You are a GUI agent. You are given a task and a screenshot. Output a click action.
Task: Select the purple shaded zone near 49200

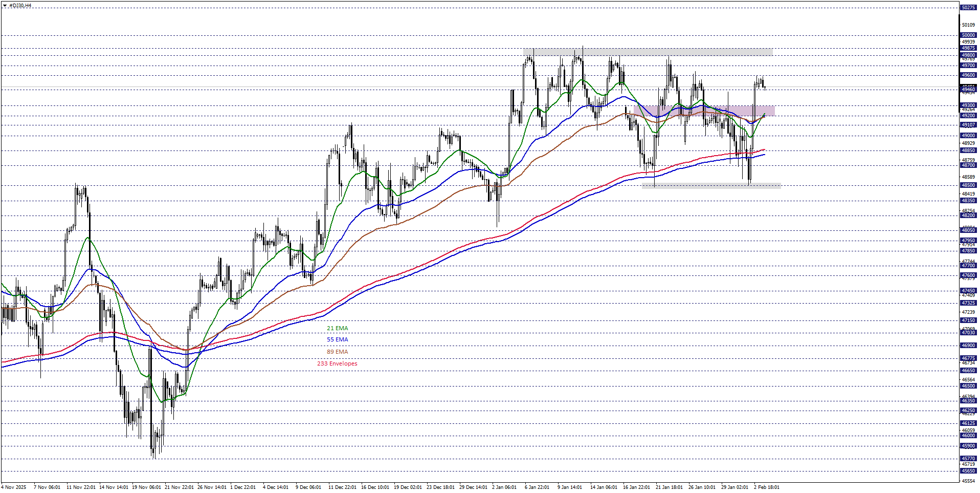704,111
